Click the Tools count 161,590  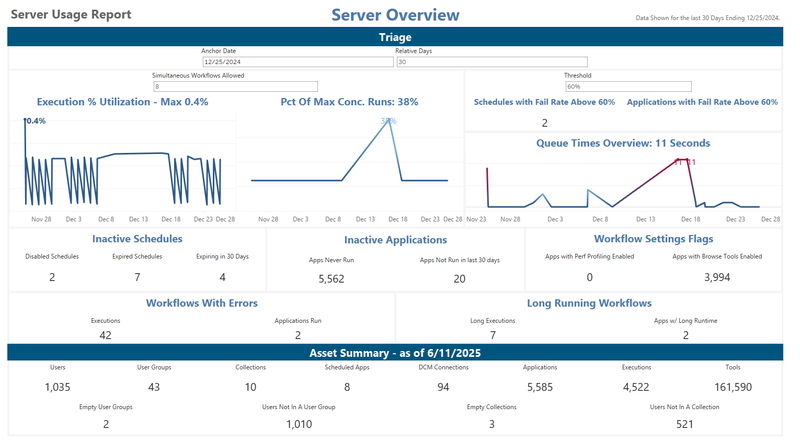733,387
